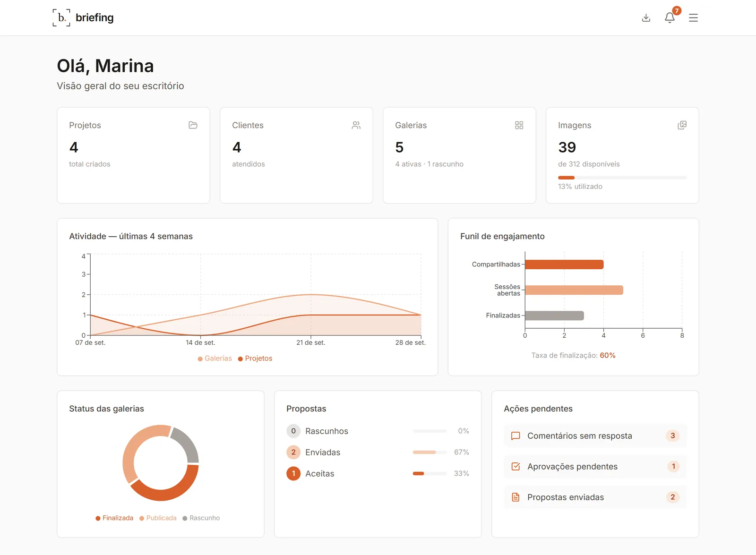
Task: Click grid icon on Galerias card
Action: [x=519, y=125]
